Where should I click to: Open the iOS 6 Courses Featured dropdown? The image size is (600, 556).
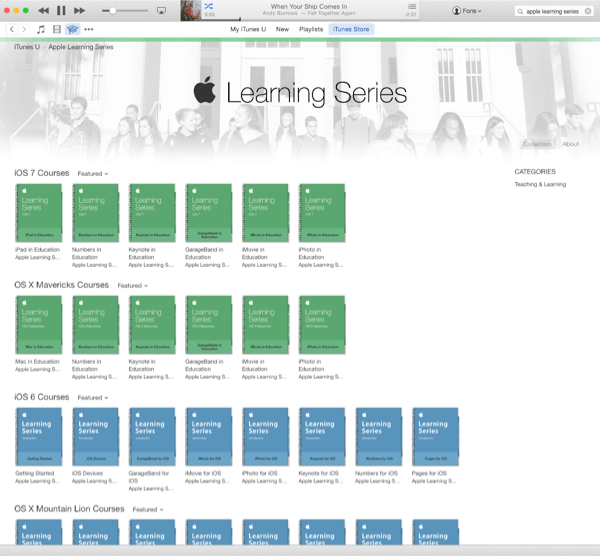tap(93, 398)
